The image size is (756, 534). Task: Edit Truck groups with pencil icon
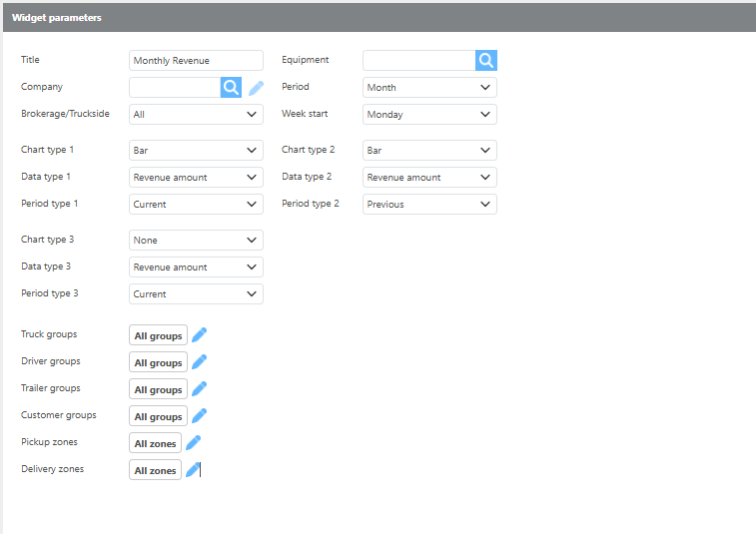199,335
